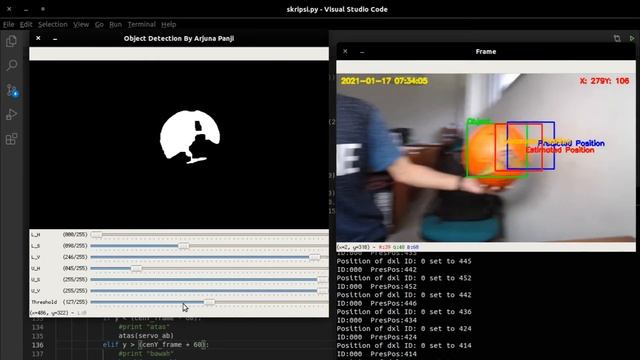
Task: Click line number 134 in editor gutter
Action: pos(37,327)
